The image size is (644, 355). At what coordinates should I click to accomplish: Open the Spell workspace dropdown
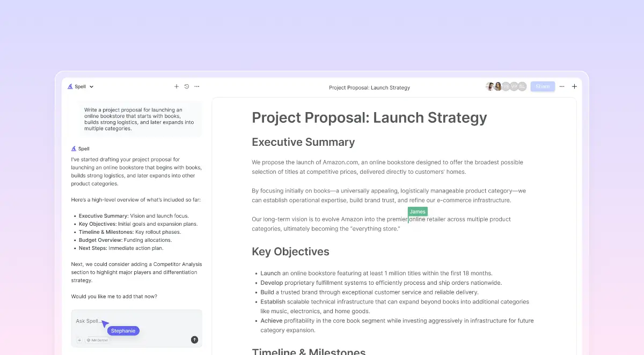[91, 86]
